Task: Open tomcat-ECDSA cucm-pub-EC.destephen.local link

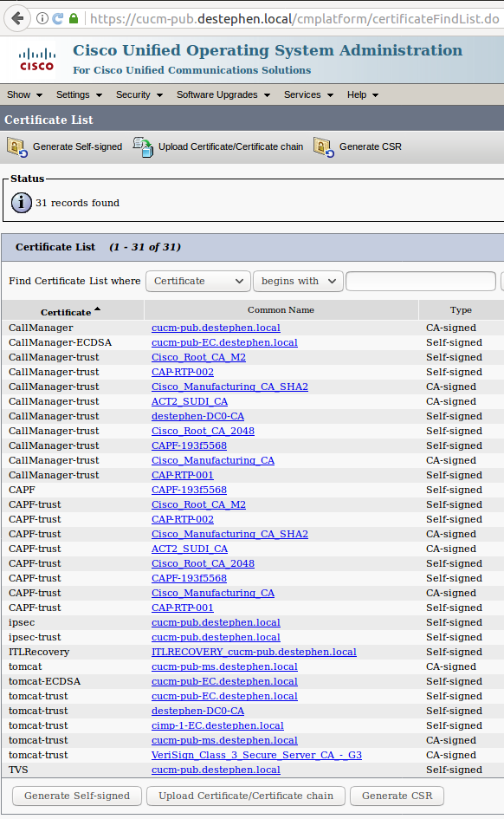Action: click(x=224, y=681)
